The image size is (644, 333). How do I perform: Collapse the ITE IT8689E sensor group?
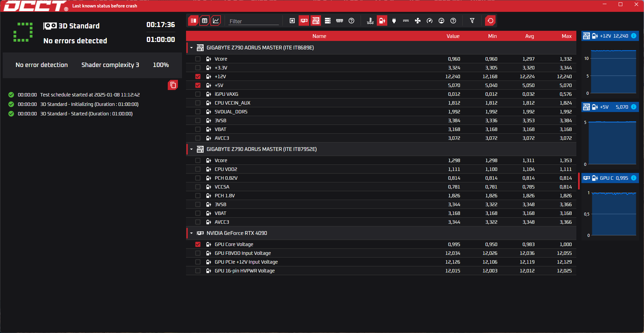(191, 48)
